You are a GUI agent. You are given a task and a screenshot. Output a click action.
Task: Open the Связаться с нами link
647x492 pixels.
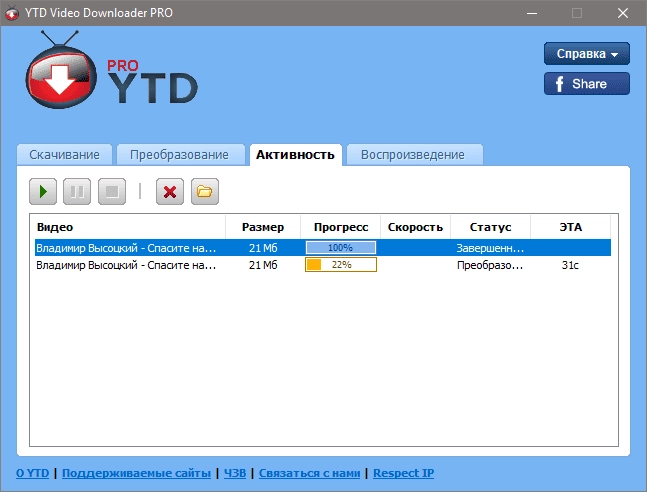coord(309,473)
